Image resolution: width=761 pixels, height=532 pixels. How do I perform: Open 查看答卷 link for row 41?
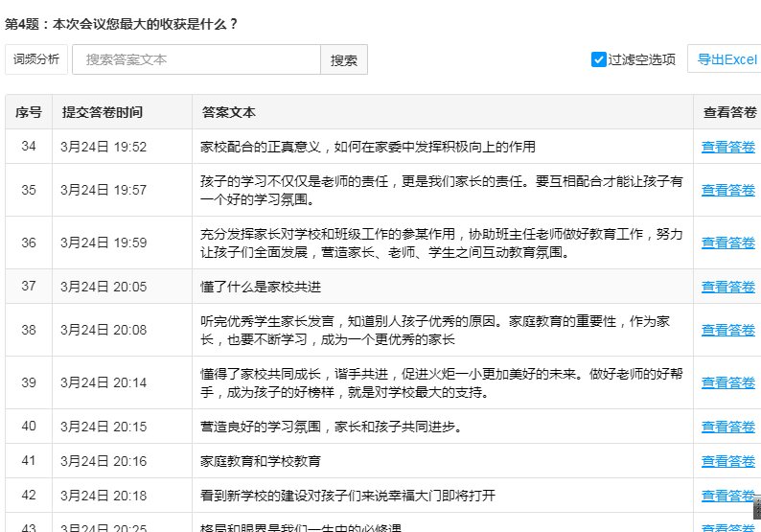[x=728, y=461]
